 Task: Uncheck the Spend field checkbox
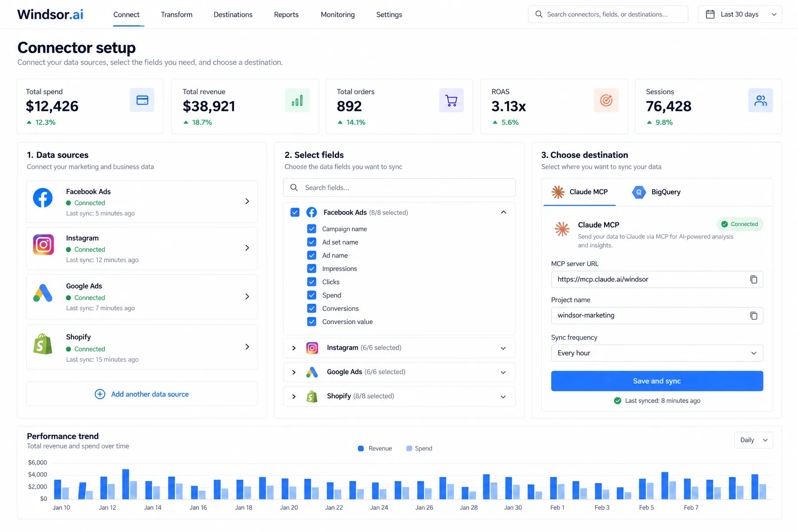pyautogui.click(x=312, y=295)
